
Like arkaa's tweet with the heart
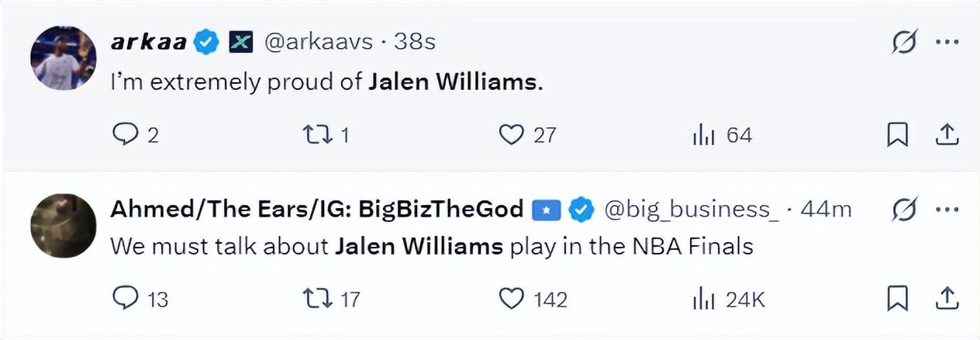511,135
